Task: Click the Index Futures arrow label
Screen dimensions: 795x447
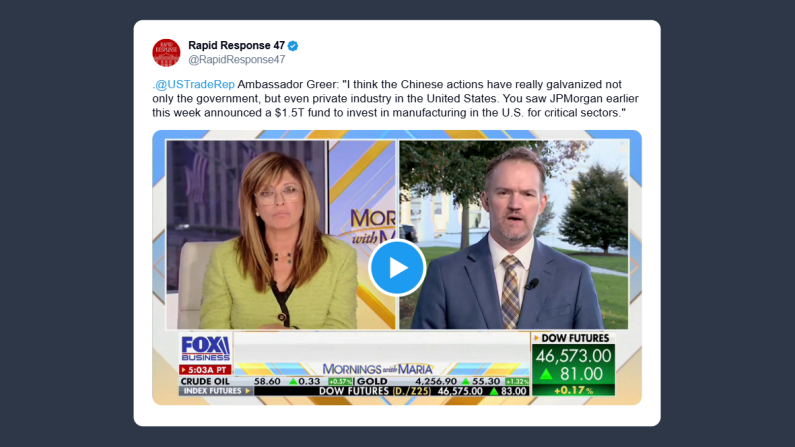Action: pyautogui.click(x=216, y=391)
